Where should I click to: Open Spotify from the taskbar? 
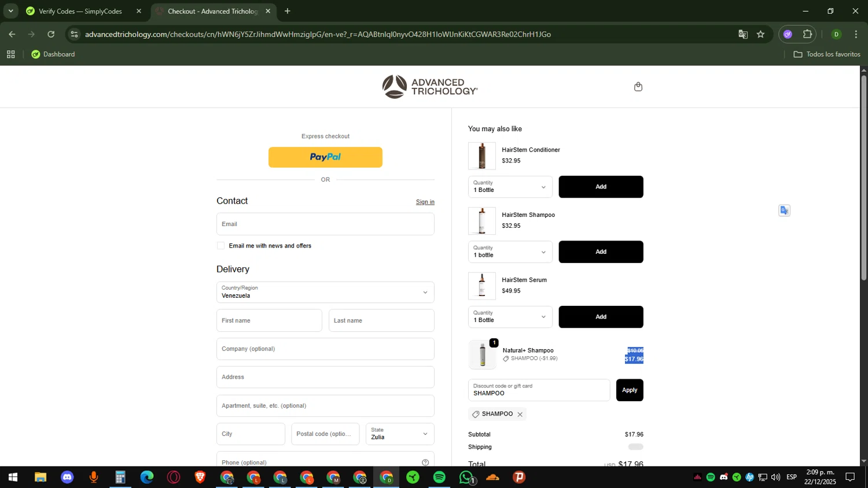(x=439, y=477)
